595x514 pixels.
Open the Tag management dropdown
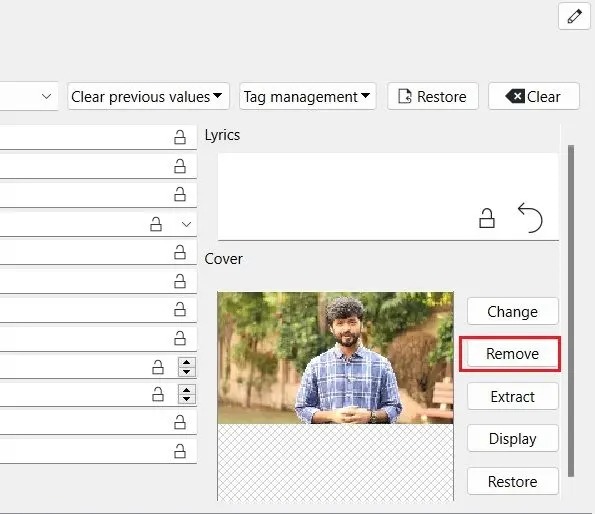[x=307, y=96]
